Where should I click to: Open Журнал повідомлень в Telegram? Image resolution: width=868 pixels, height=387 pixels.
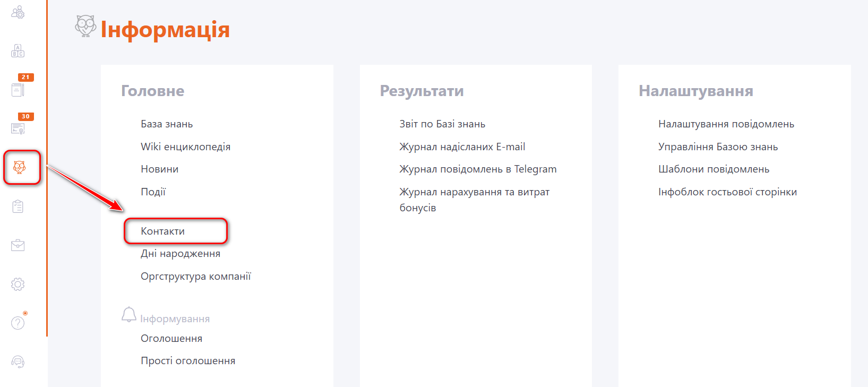478,169
